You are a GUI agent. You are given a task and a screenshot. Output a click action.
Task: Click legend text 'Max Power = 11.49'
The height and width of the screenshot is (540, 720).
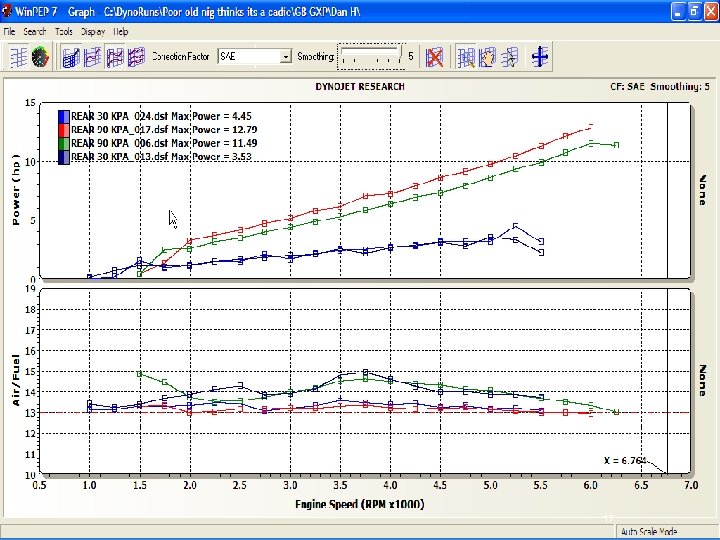pyautogui.click(x=214, y=143)
